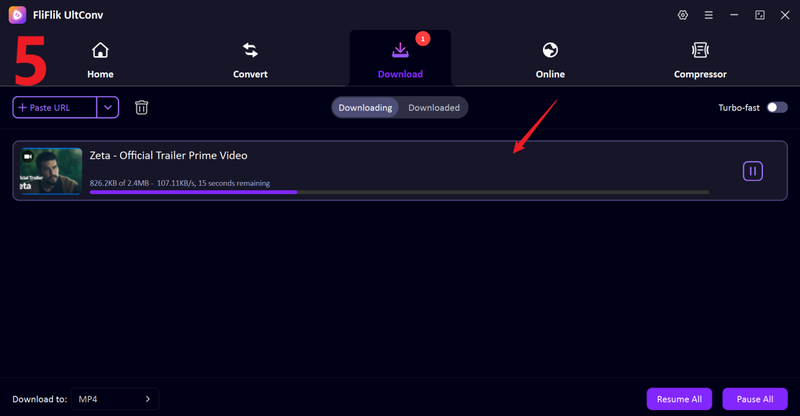This screenshot has height=416, width=800.
Task: Open the hamburger menu icon
Action: [x=709, y=15]
